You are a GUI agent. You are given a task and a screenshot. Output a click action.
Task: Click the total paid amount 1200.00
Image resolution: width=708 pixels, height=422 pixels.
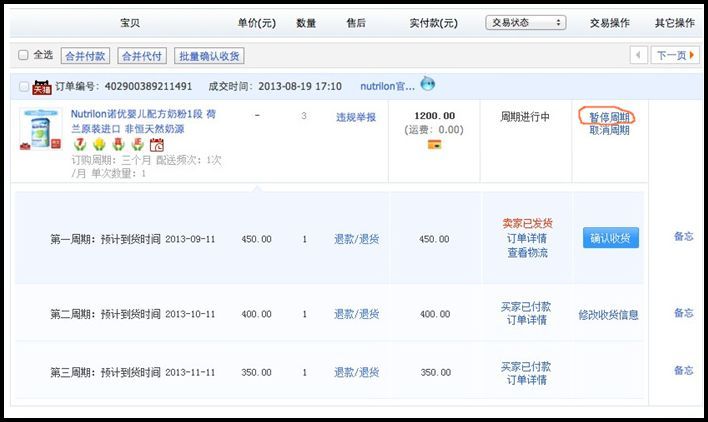(434, 116)
